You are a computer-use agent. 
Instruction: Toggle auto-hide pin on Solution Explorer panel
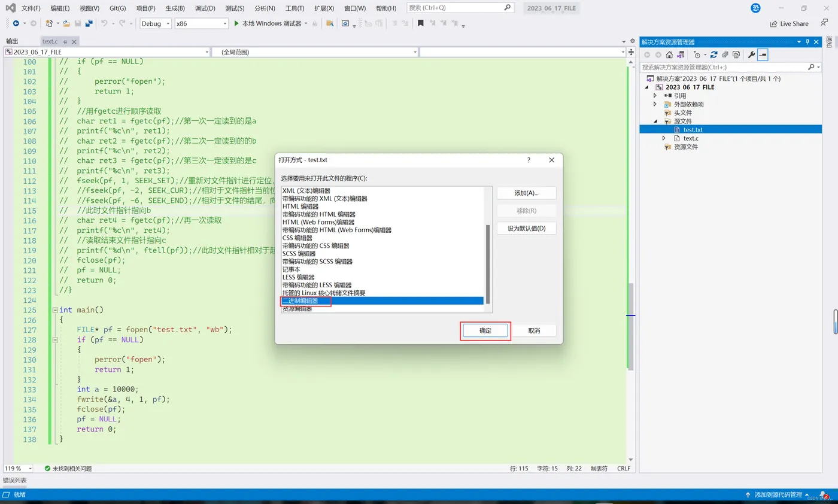tap(807, 42)
